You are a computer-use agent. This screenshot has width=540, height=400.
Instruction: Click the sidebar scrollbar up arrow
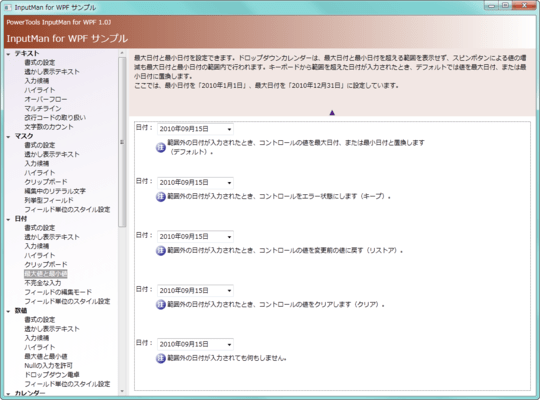coord(122,53)
